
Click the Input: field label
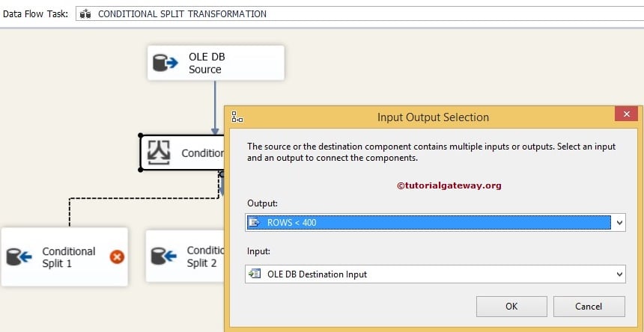pos(258,251)
